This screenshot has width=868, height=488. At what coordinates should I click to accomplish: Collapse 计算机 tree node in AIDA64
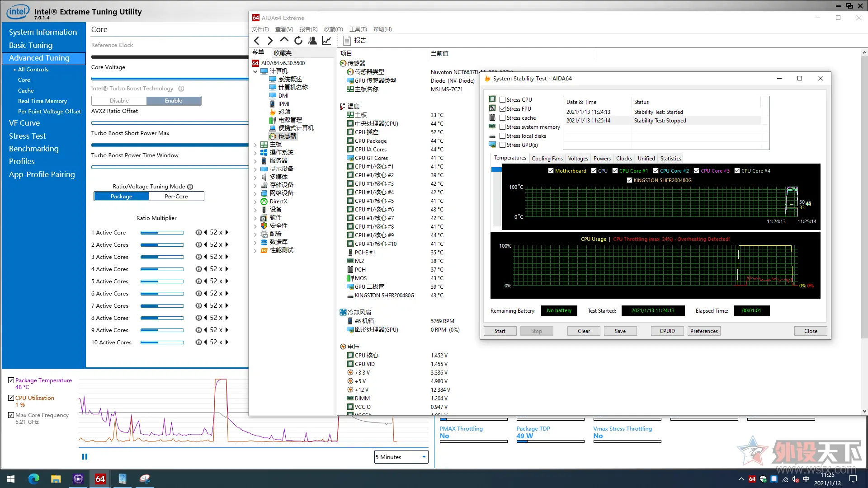point(255,71)
